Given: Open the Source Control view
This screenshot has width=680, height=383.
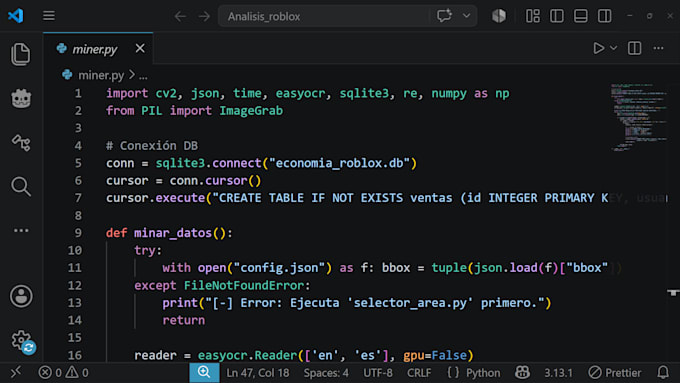Looking at the screenshot, I should pyautogui.click(x=21, y=142).
